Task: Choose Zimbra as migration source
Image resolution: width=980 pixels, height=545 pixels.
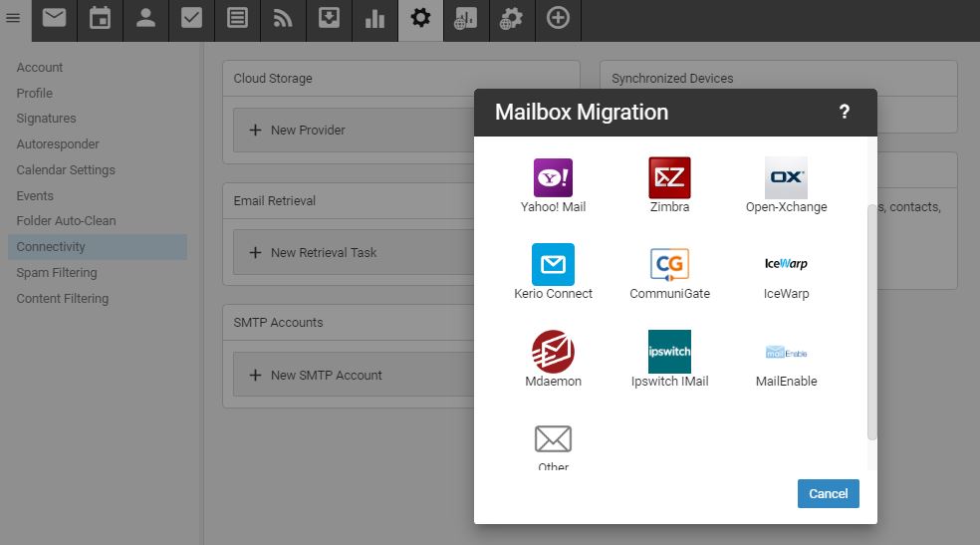Action: pos(669,185)
